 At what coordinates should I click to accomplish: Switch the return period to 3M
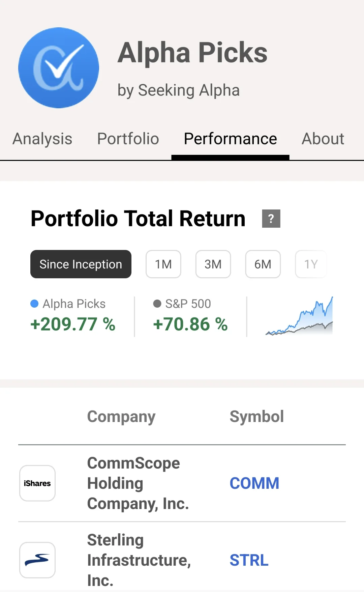[213, 264]
